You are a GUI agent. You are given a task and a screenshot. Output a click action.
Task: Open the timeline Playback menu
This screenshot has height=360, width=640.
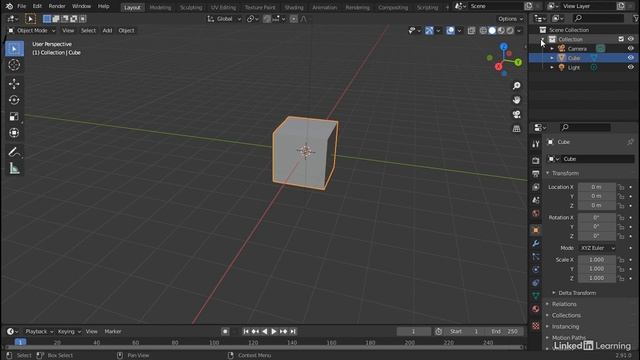coord(39,331)
